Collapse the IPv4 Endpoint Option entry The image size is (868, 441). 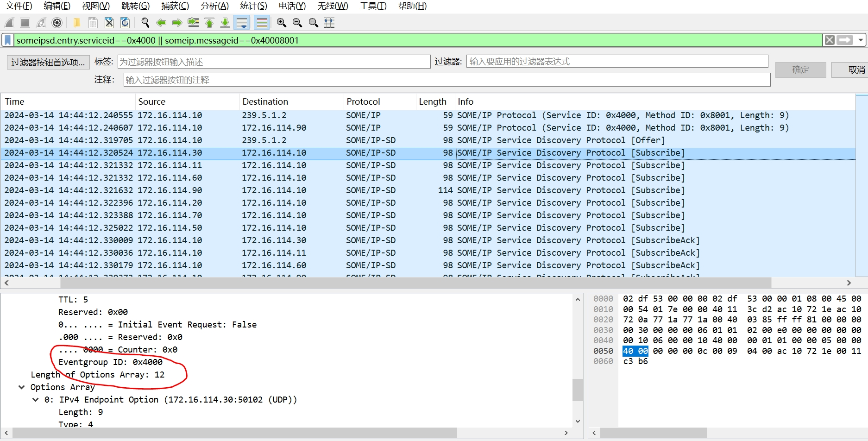pos(35,399)
